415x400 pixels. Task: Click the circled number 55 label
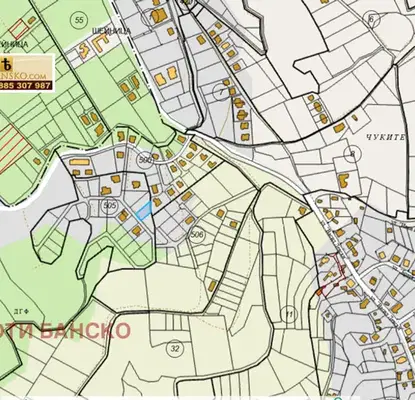(x=79, y=20)
